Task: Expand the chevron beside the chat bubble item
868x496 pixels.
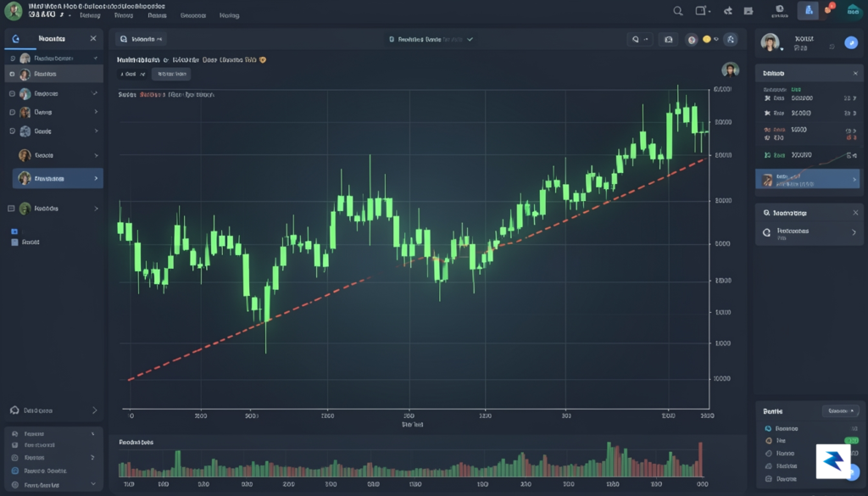Action: tap(94, 410)
